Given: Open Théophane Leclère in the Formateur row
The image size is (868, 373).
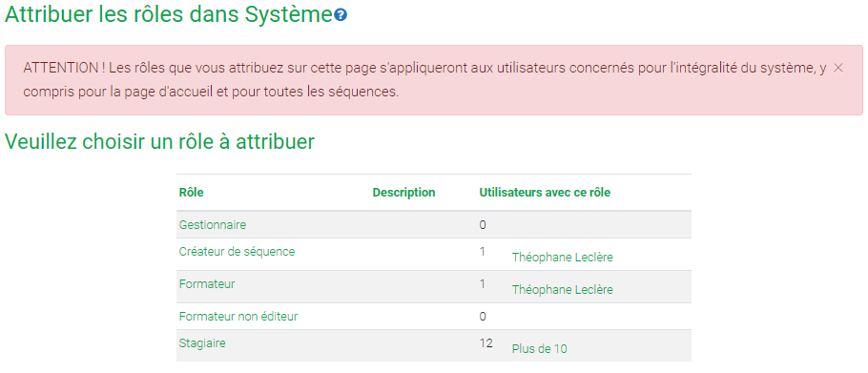Looking at the screenshot, I should coord(563,290).
